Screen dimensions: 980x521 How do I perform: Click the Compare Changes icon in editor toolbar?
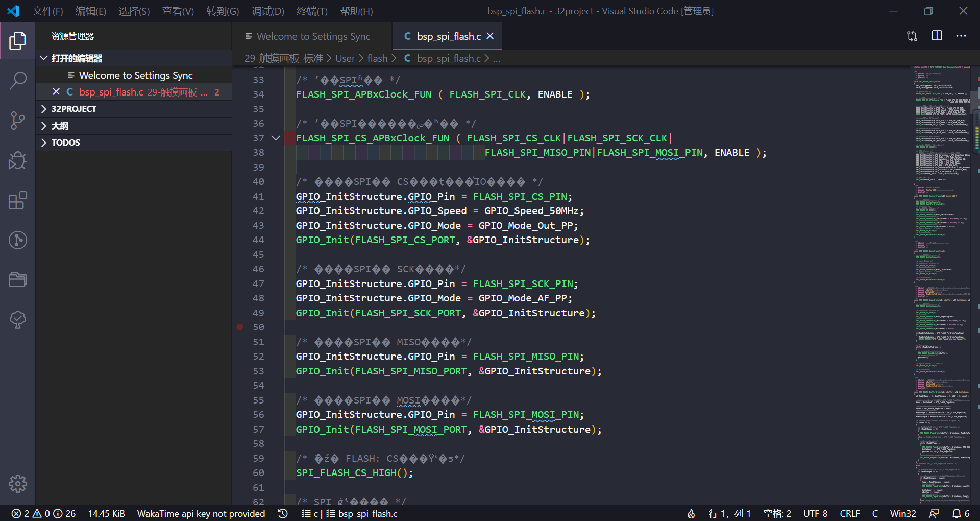click(x=912, y=36)
